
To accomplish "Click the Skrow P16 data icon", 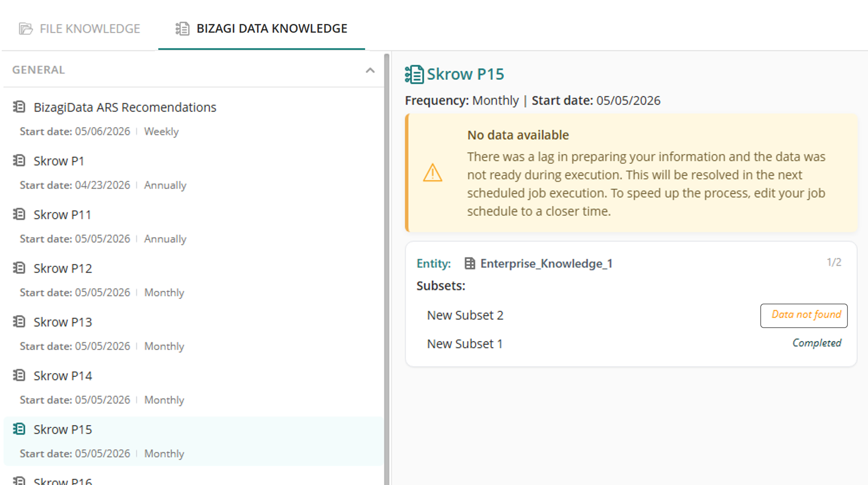I will [x=19, y=481].
